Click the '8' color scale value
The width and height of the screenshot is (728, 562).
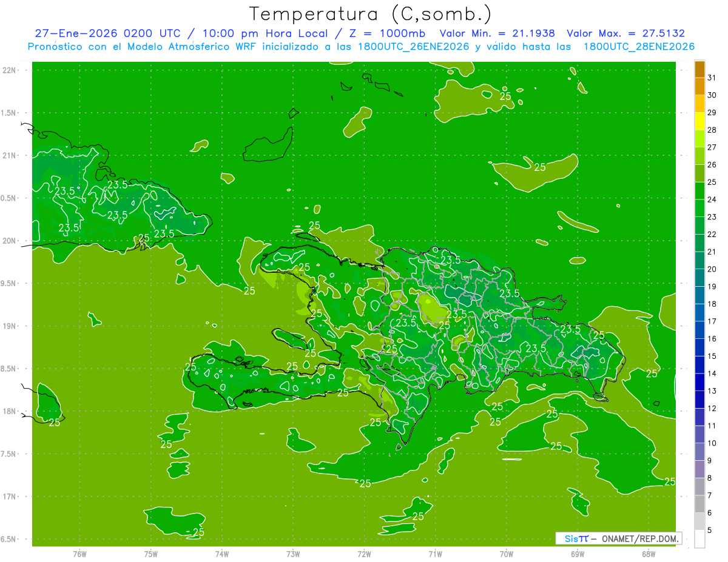tap(710, 478)
